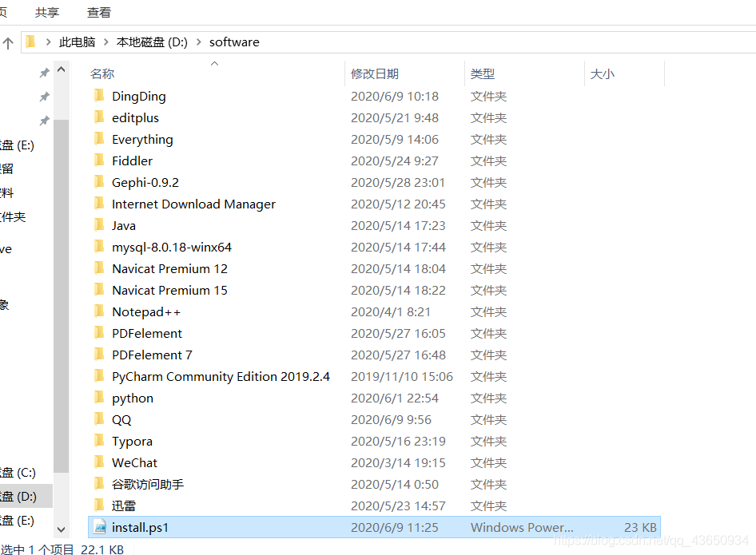Click the top pin icon in sidebar
Image resolution: width=756 pixels, height=555 pixels.
pos(45,73)
